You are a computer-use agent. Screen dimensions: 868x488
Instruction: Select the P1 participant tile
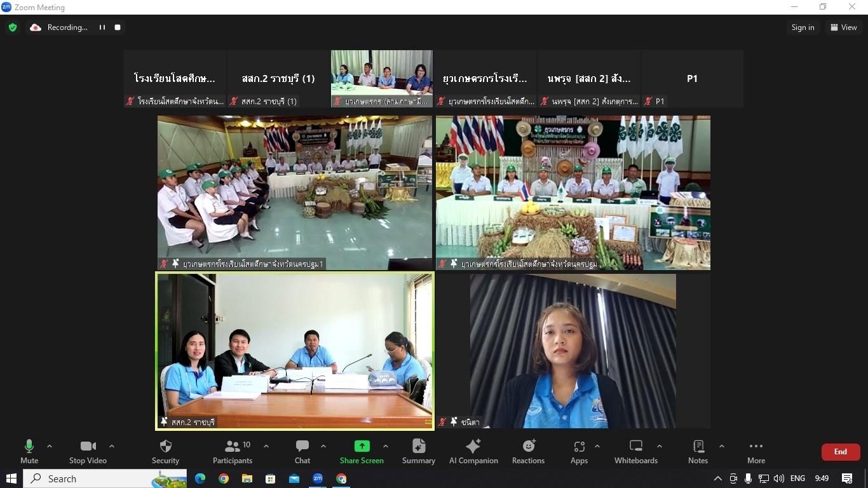click(x=692, y=79)
